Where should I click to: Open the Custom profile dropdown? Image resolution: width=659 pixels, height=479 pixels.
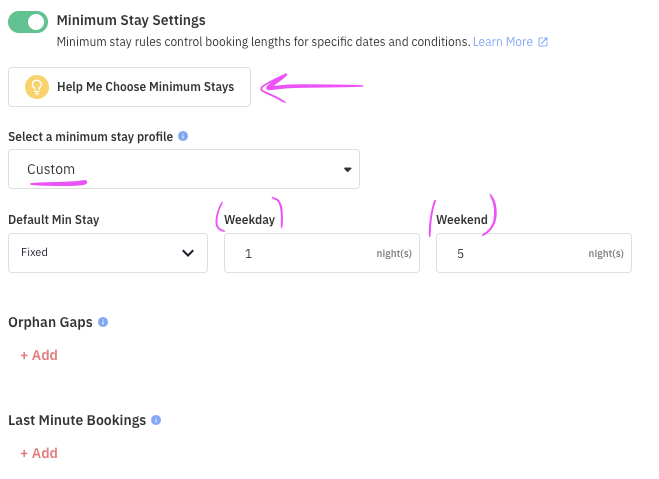184,169
